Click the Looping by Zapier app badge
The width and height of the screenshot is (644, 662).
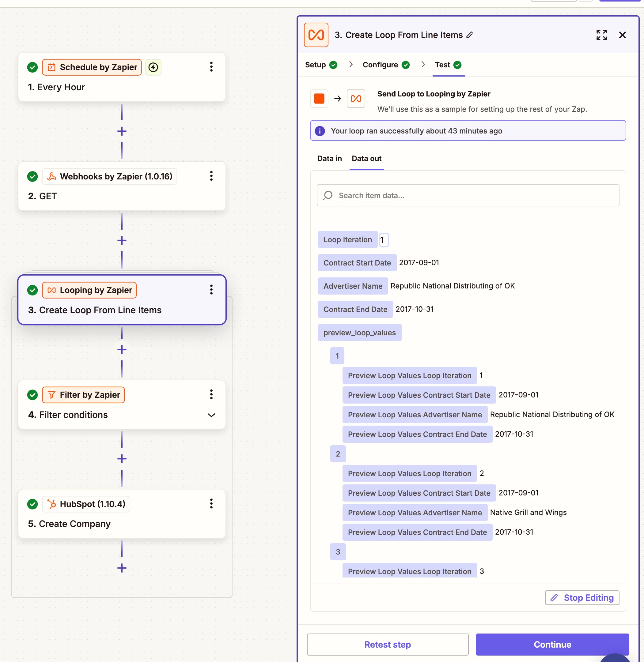[89, 290]
